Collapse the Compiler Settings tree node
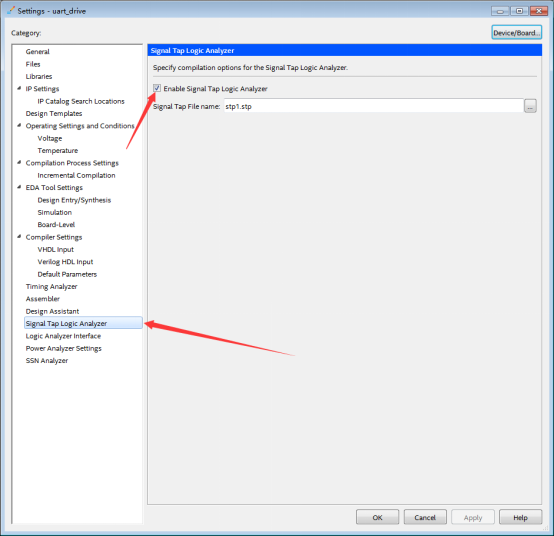Image resolution: width=554 pixels, height=536 pixels. pos(19,237)
